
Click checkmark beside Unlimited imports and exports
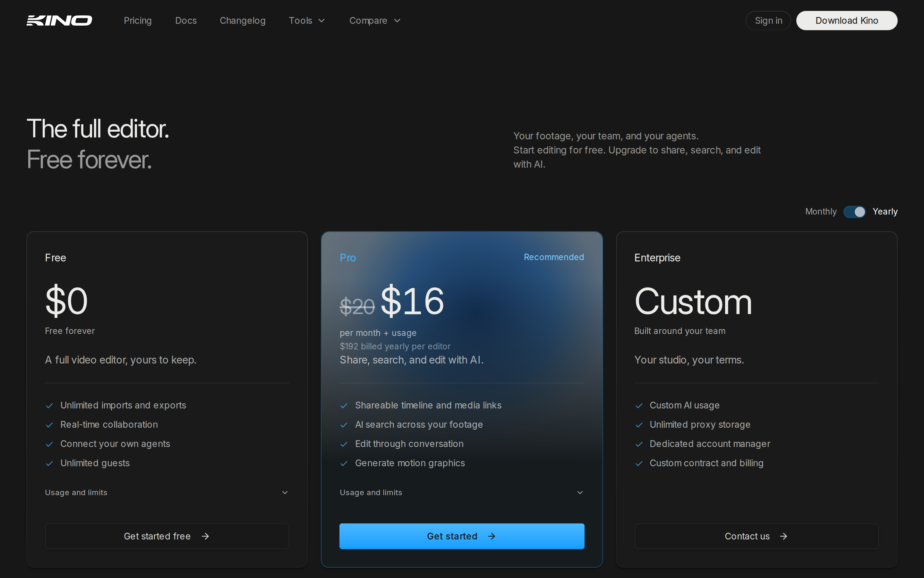(x=49, y=406)
